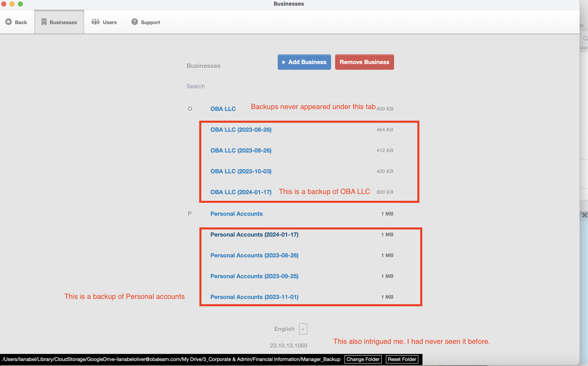The width and height of the screenshot is (588, 366).
Task: Click the Add Business button
Action: [x=304, y=62]
